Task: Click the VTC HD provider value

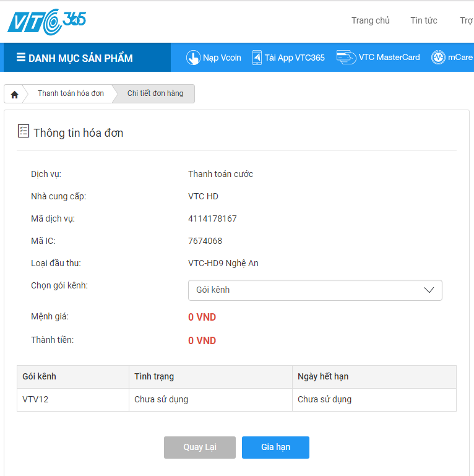Action: point(203,196)
